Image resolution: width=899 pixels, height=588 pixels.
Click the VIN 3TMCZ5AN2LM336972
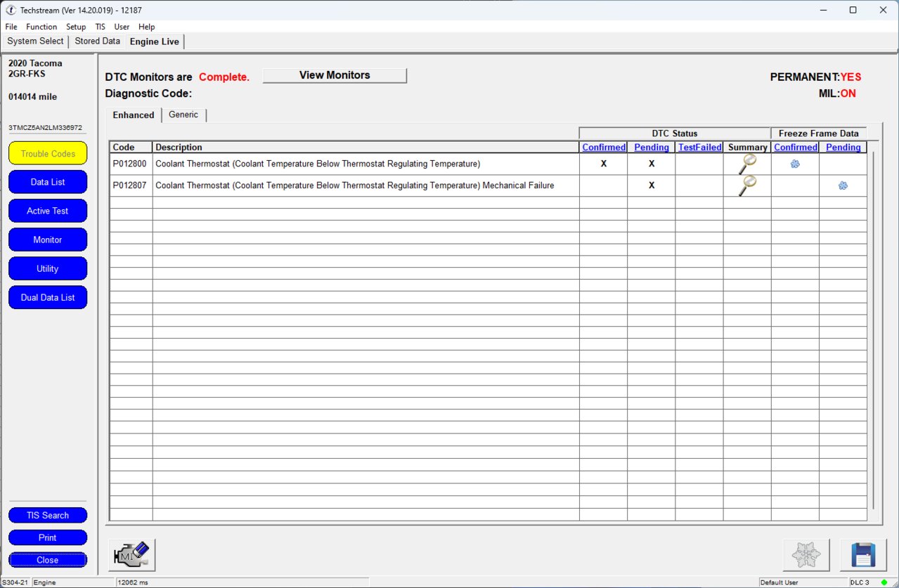pos(45,128)
